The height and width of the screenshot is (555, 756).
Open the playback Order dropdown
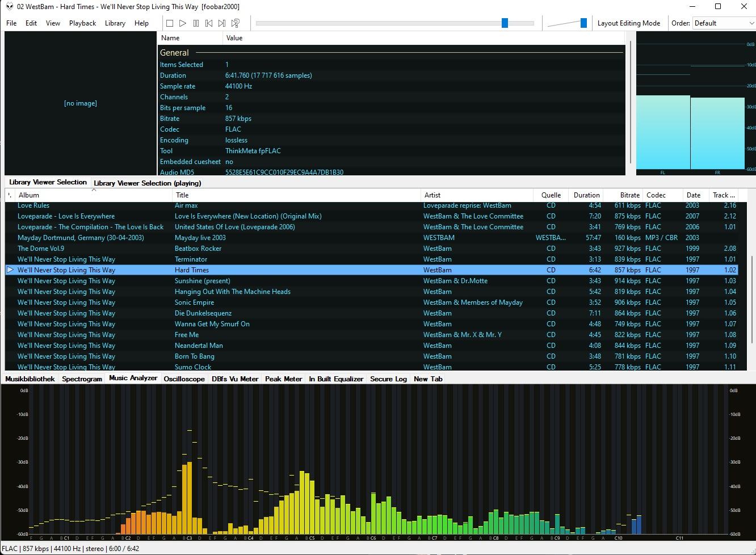[x=724, y=23]
